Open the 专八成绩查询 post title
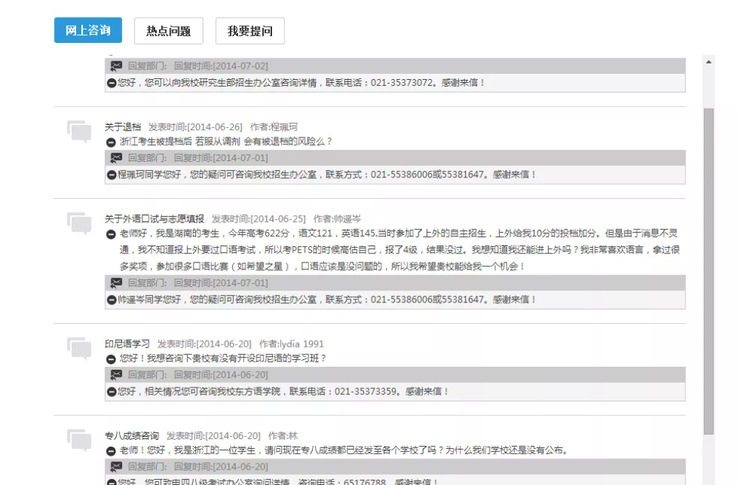The image size is (739, 485). (x=131, y=436)
